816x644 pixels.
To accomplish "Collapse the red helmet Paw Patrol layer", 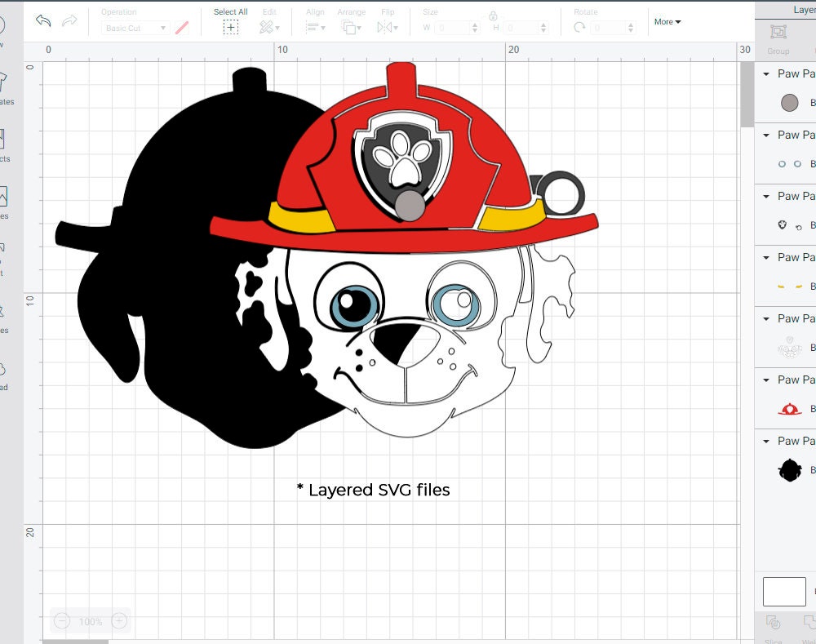I will click(x=766, y=380).
